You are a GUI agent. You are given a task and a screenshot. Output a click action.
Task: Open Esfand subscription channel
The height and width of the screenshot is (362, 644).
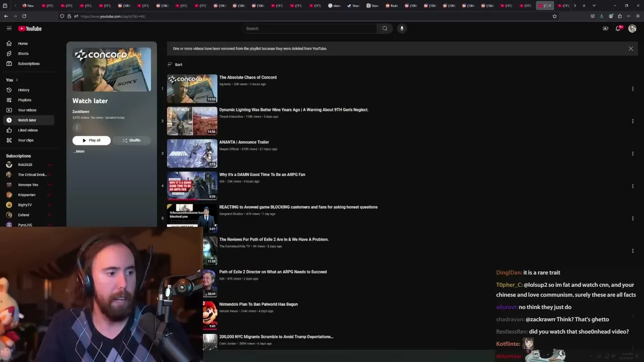click(28, 215)
